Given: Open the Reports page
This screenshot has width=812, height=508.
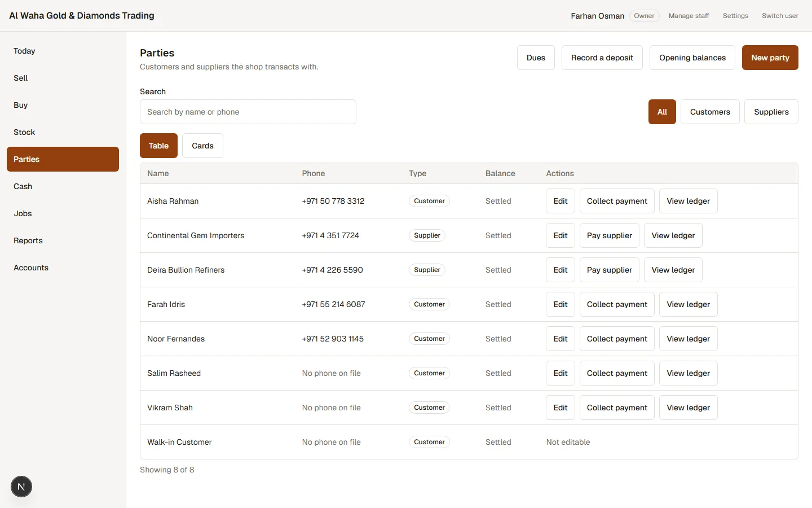Looking at the screenshot, I should click(x=63, y=240).
